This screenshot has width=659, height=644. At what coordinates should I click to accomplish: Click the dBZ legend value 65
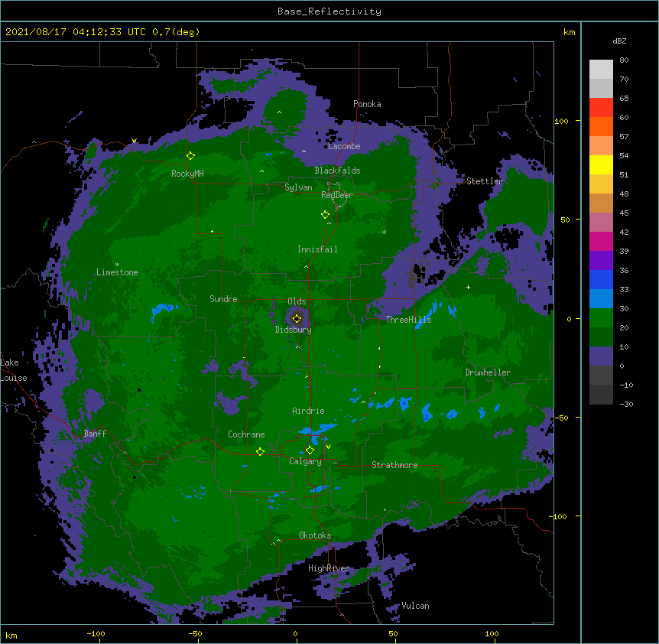tap(624, 99)
